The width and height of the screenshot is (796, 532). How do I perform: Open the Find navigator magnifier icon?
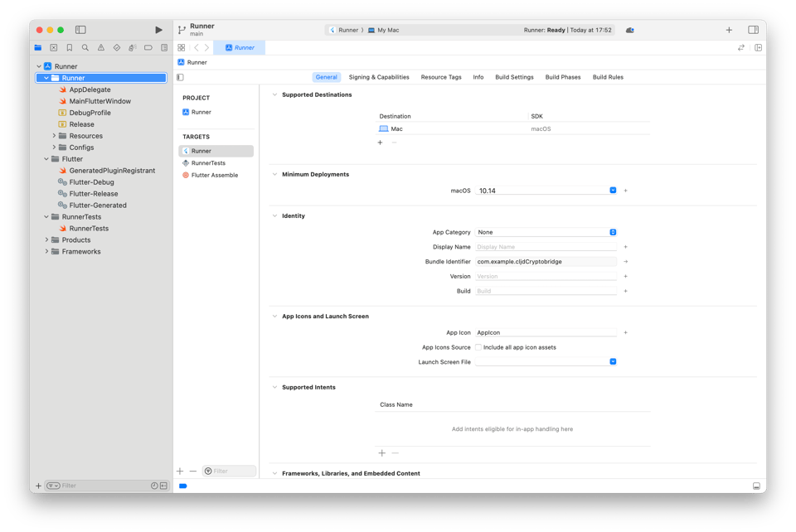tap(85, 48)
